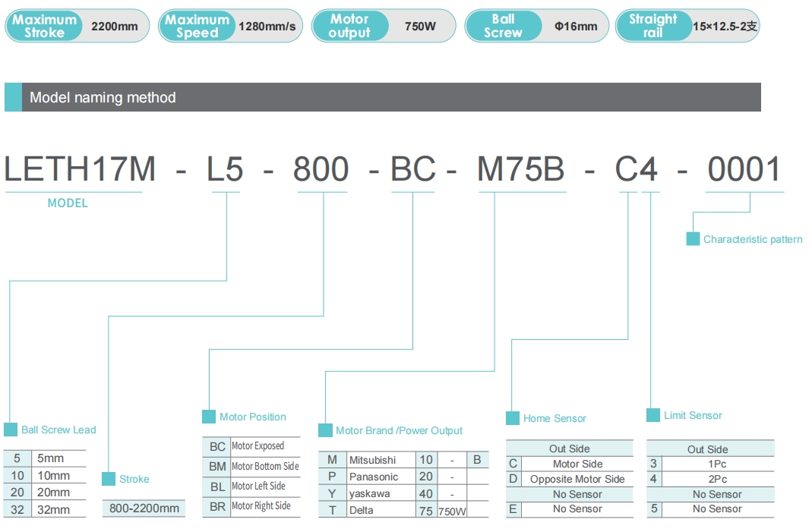Click the Motor Position label
The width and height of the screenshot is (812, 532).
click(253, 417)
